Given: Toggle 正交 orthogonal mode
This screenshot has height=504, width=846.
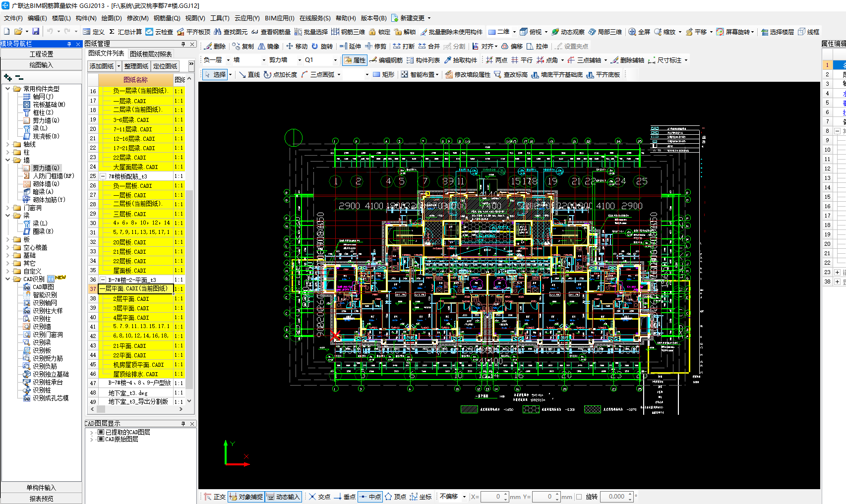Looking at the screenshot, I should click(215, 497).
